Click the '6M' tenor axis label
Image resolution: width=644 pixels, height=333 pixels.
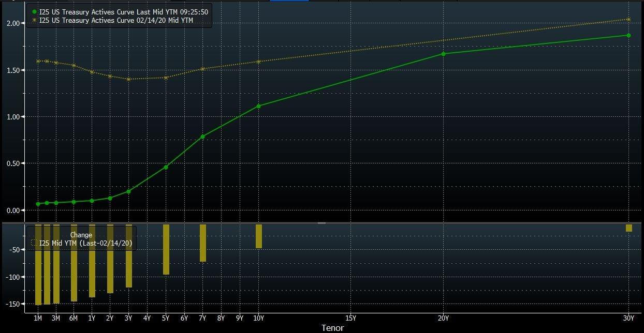74,318
